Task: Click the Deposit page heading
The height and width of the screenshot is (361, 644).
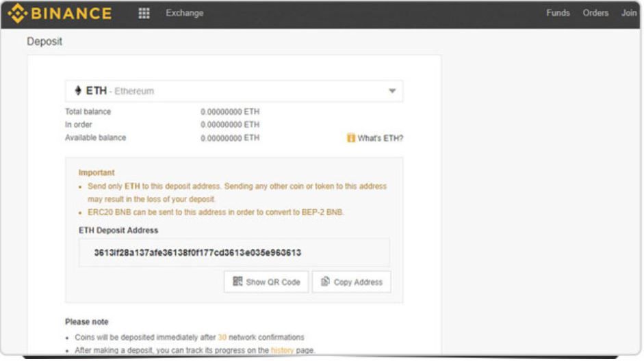Action: point(44,42)
